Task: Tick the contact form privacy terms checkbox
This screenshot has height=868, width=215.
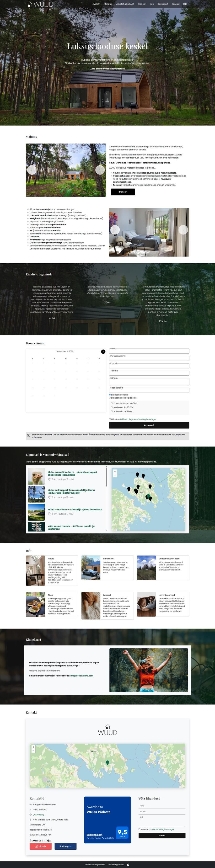Action: pyautogui.click(x=140, y=829)
